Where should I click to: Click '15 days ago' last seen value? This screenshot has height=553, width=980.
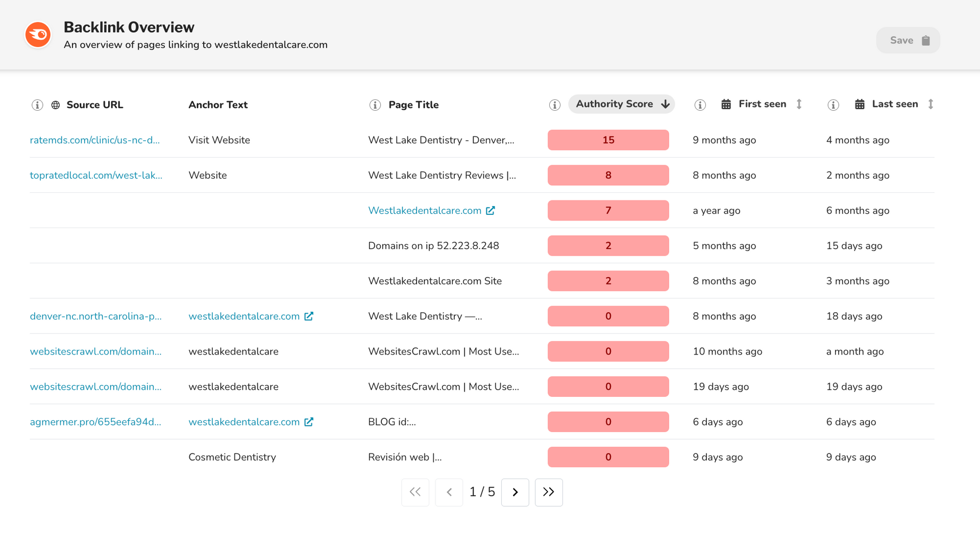(x=854, y=245)
